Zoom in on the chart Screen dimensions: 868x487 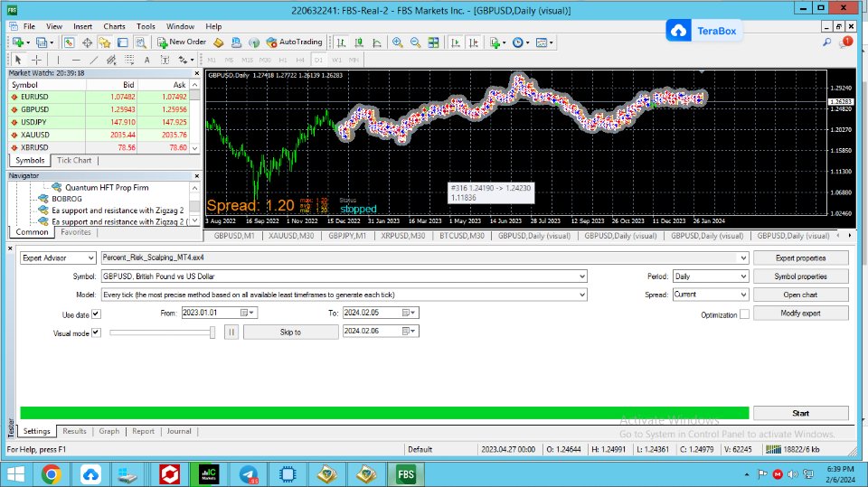(x=398, y=42)
